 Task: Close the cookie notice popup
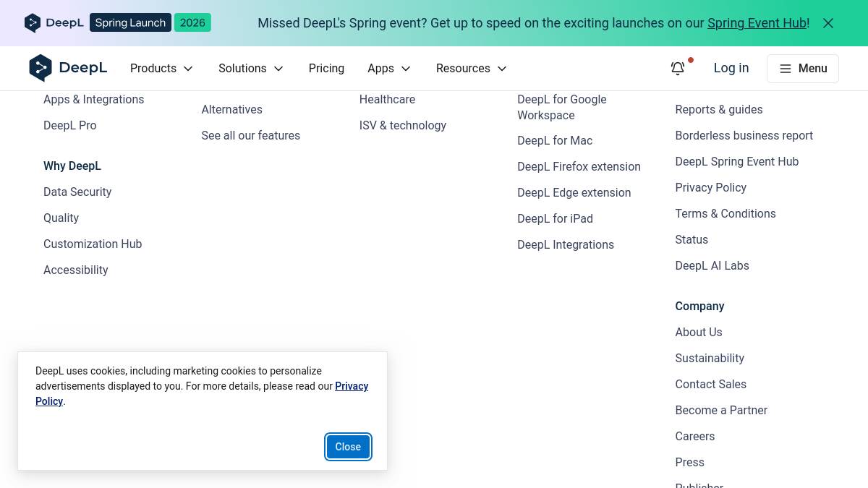click(x=348, y=447)
